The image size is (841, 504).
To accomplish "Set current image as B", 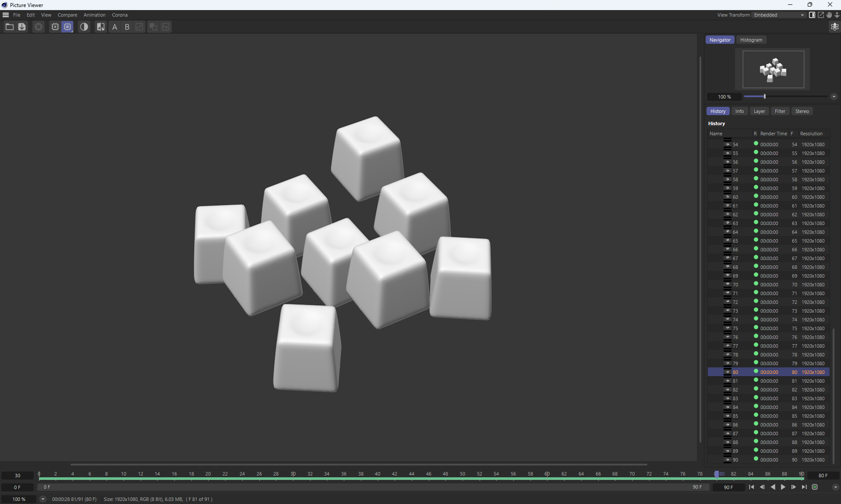I will [x=127, y=27].
